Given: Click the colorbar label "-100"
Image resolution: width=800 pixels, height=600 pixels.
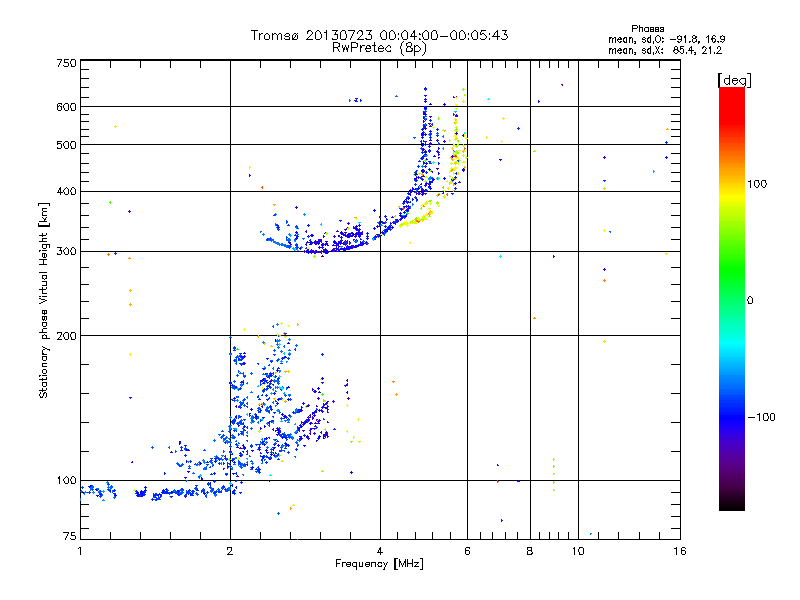Looking at the screenshot, I should pos(761,417).
